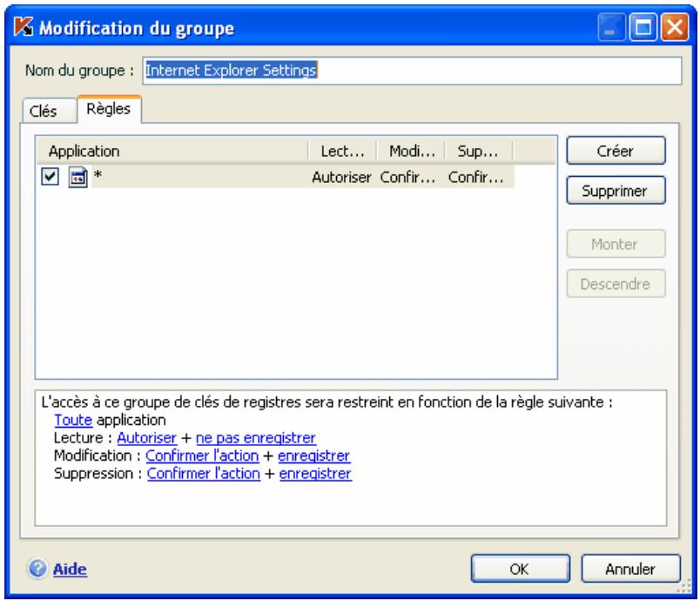
Task: Open the Aide help link
Action: coord(71,569)
